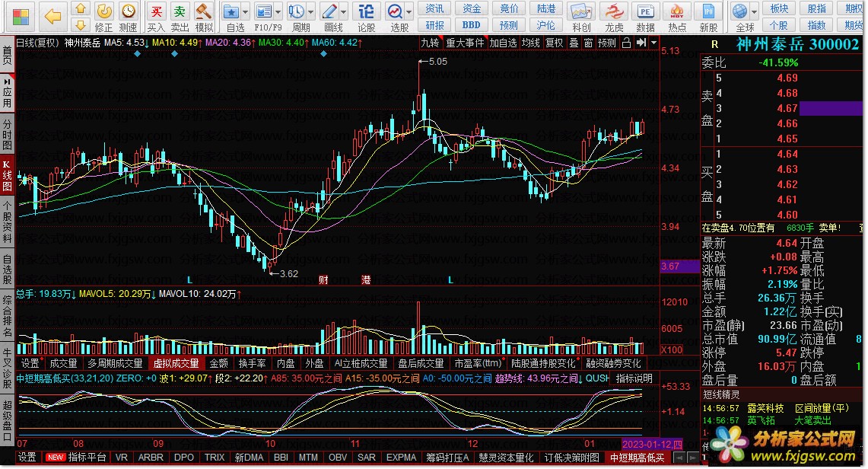Screen dimensions: 868x469
Task: Select the 融资融券变化 tab
Action: [x=613, y=364]
